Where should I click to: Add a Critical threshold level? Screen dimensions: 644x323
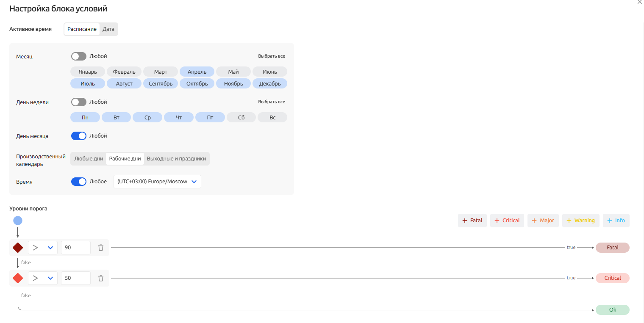(507, 221)
